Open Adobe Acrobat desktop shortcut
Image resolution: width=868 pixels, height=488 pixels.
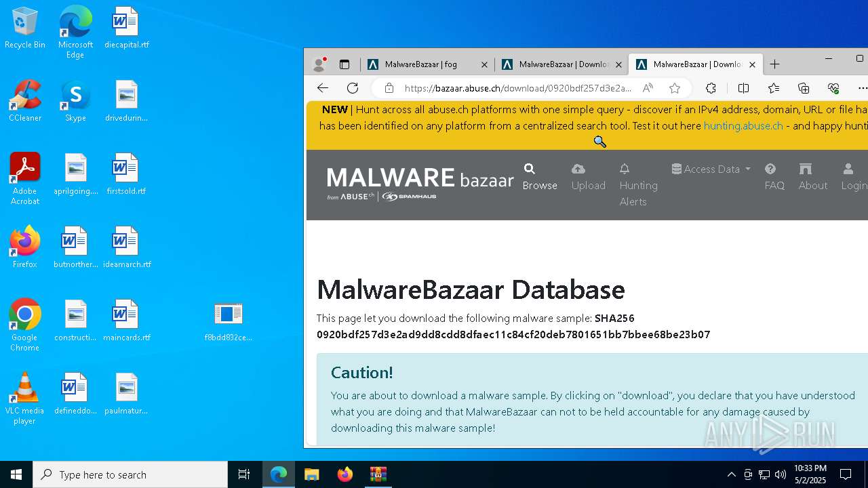tap(25, 179)
